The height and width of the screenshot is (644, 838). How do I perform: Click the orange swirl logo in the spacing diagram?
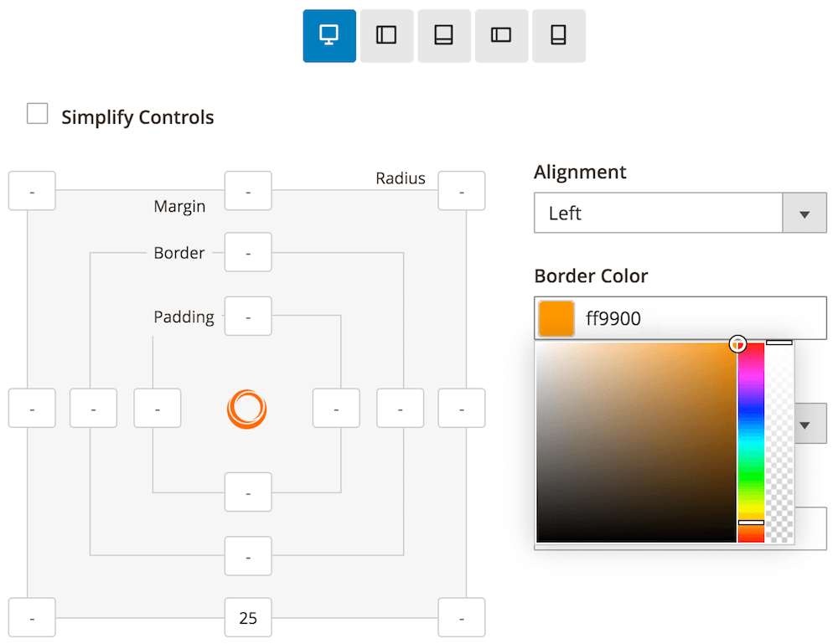247,409
